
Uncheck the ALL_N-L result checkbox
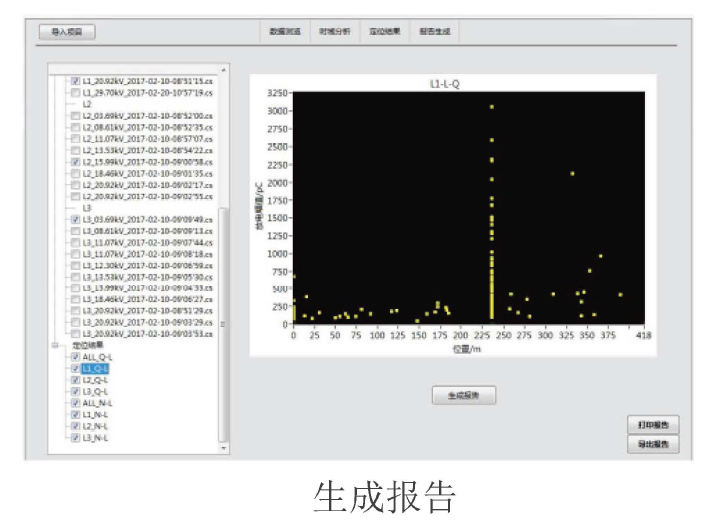[x=75, y=403]
